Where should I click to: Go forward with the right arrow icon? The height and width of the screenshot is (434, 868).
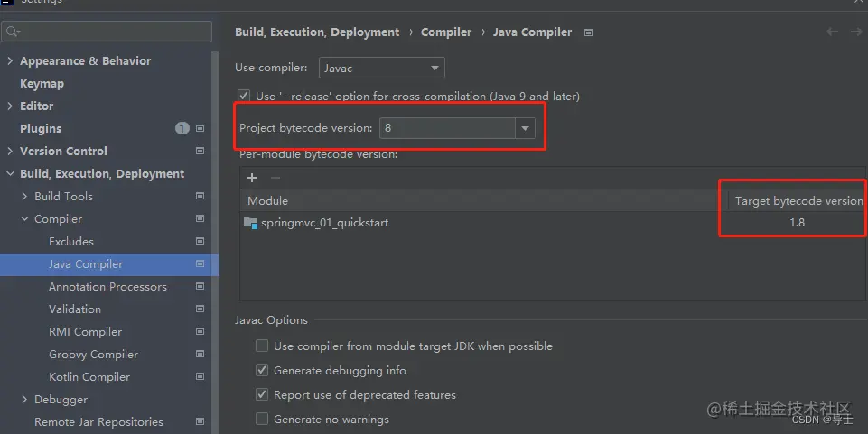click(x=856, y=32)
